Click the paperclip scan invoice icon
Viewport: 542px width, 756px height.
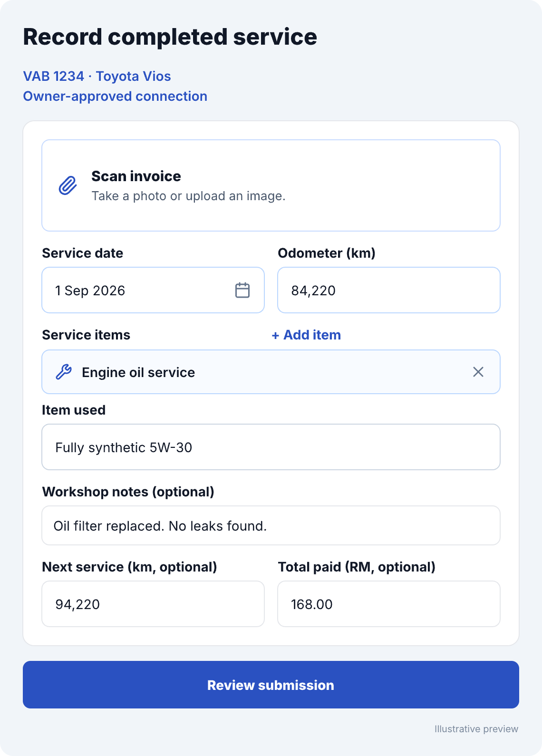coord(68,185)
